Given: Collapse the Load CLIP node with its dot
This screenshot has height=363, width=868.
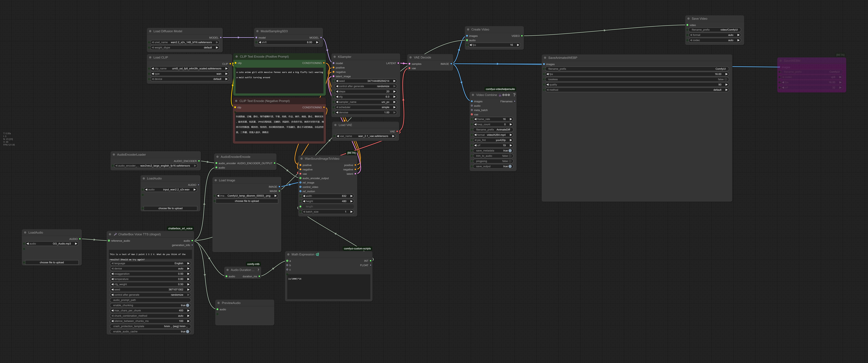Looking at the screenshot, I should point(150,58).
